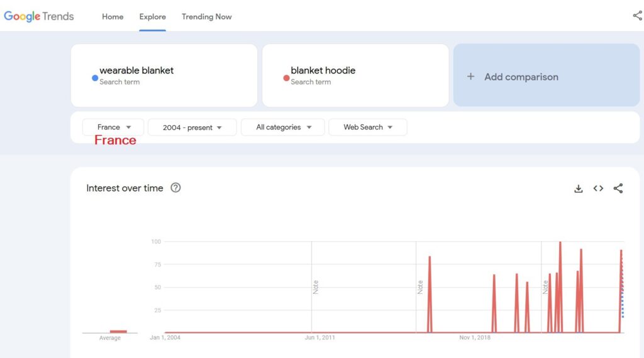
Task: Click the Note marker near Jun 1, 2011
Action: click(x=316, y=287)
